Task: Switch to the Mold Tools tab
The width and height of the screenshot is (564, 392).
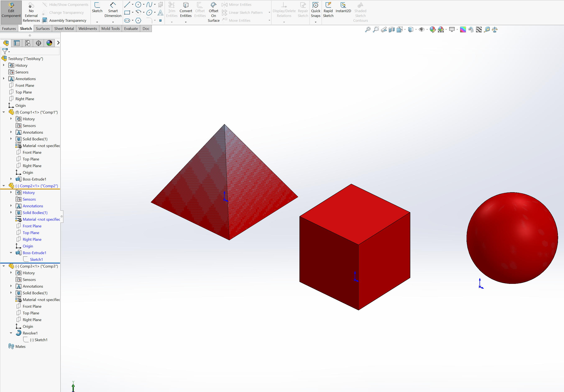Action: pos(110,28)
